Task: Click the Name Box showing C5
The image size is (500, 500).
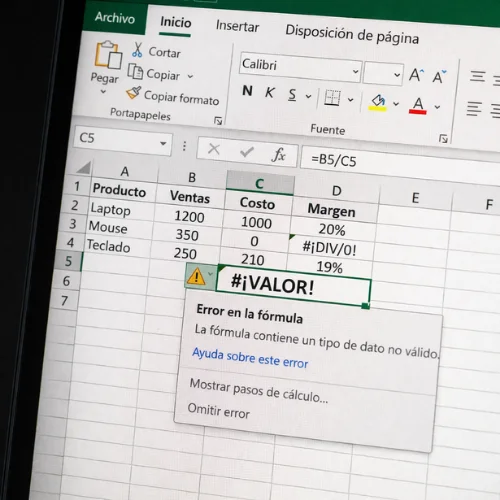Action: 123,140
